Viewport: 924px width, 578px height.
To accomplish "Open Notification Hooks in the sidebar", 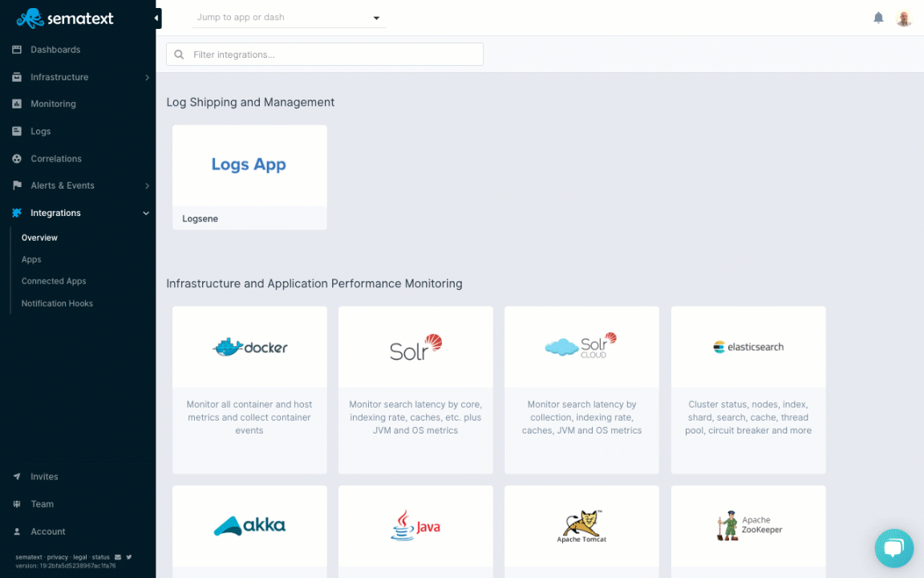I will point(57,303).
